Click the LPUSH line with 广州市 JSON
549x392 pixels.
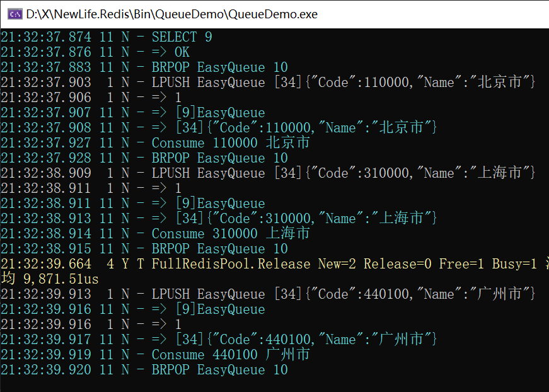pyautogui.click(x=269, y=294)
